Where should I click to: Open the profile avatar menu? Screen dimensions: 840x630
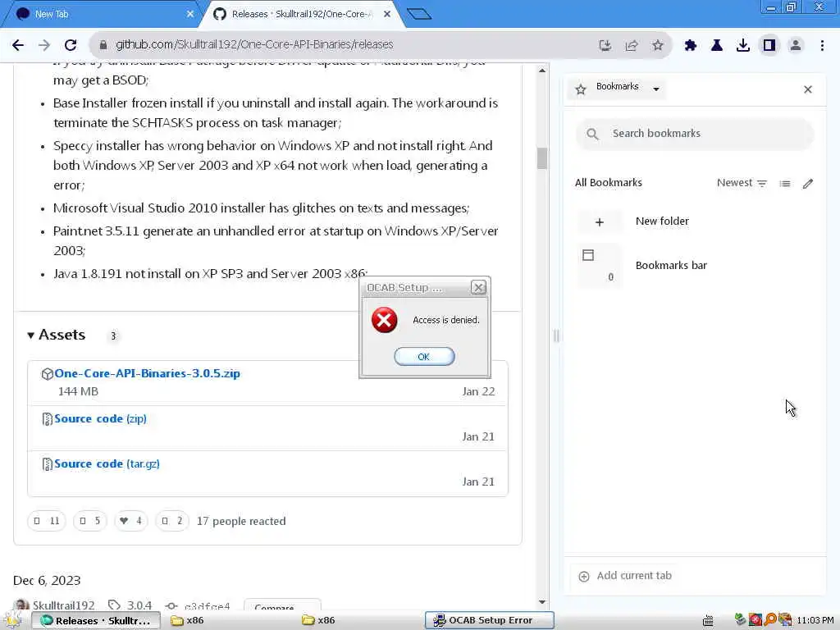coord(796,46)
